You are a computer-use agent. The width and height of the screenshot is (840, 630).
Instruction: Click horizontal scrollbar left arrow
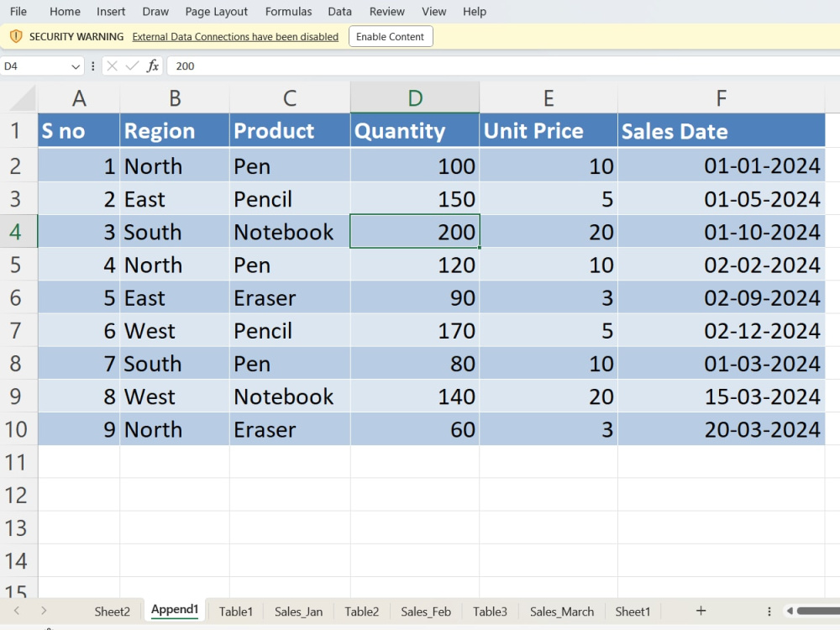[x=790, y=611]
